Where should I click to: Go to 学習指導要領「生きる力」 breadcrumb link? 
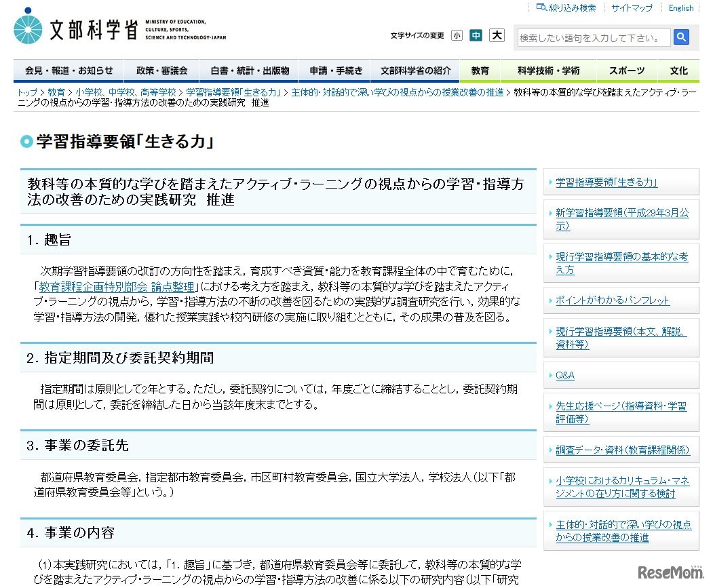233,92
